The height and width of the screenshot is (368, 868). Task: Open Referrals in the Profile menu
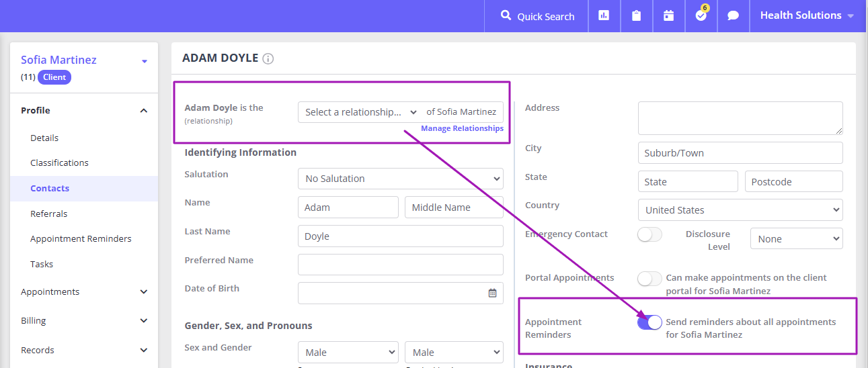tap(49, 214)
